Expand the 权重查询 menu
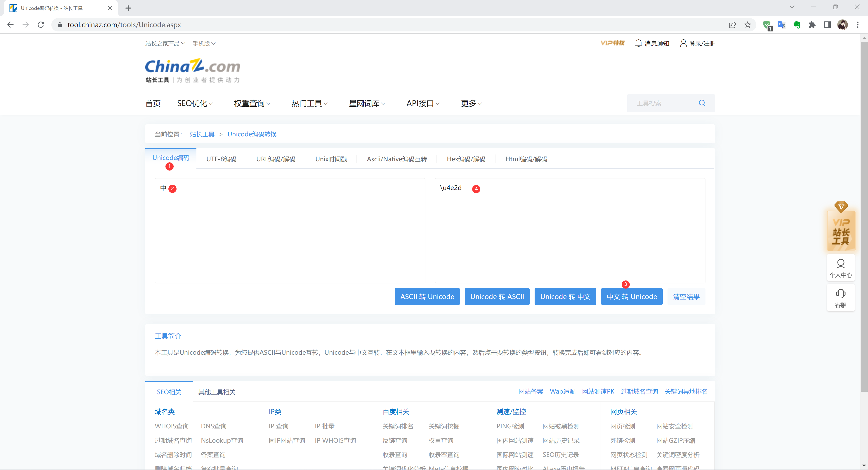This screenshot has height=470, width=868. 252,103
